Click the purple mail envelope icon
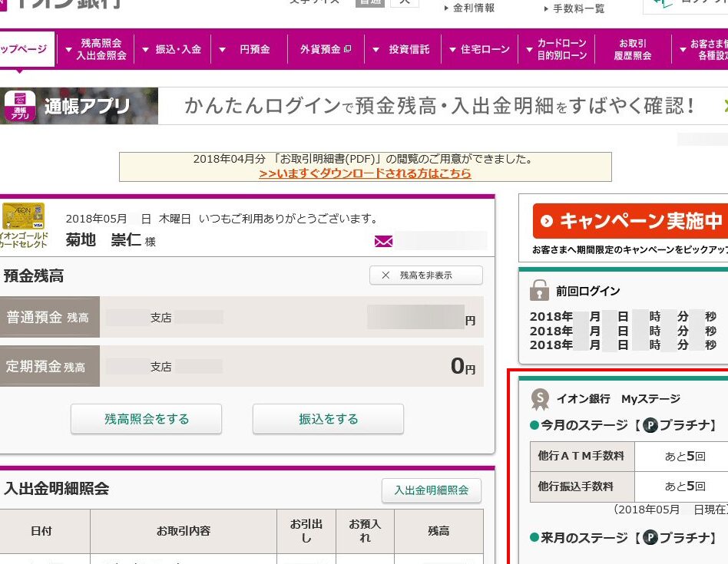This screenshot has width=728, height=564. (383, 241)
